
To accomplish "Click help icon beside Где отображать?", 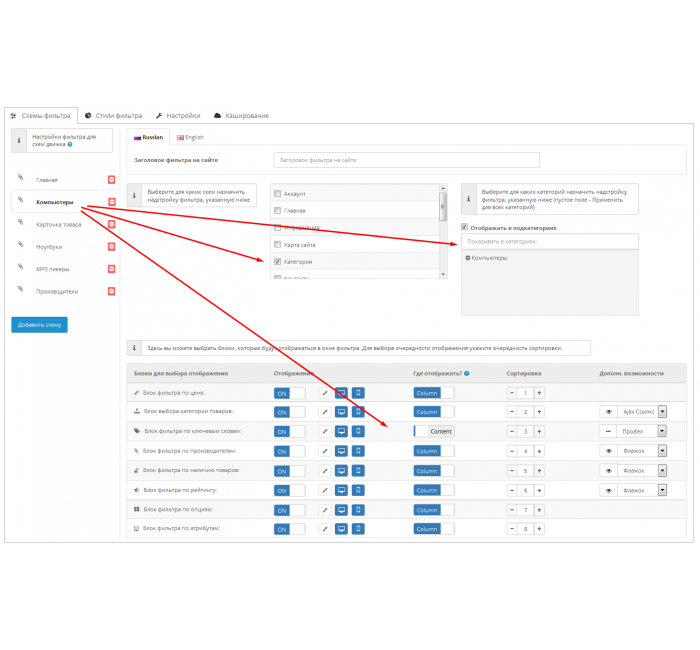I will tap(467, 373).
